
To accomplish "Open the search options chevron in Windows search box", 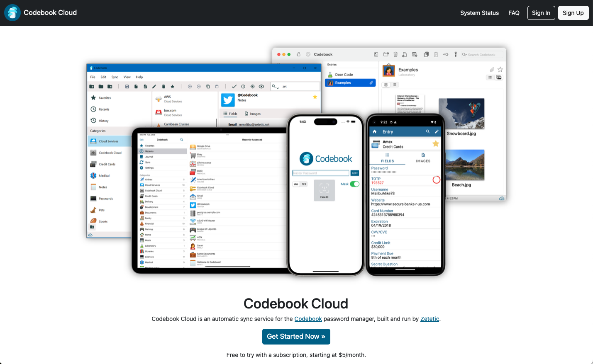I will tap(278, 88).
